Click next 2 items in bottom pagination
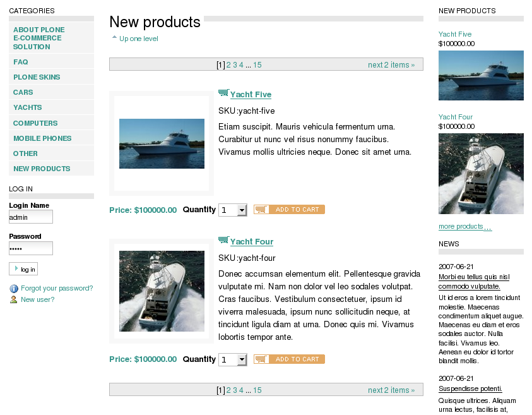The image size is (532, 415). pyautogui.click(x=391, y=390)
